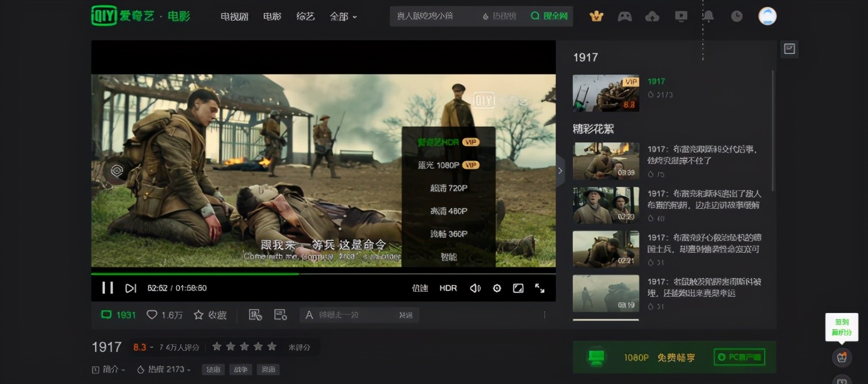Open the vertical more-options dots below the player
The height and width of the screenshot is (384, 868).
pos(545,315)
